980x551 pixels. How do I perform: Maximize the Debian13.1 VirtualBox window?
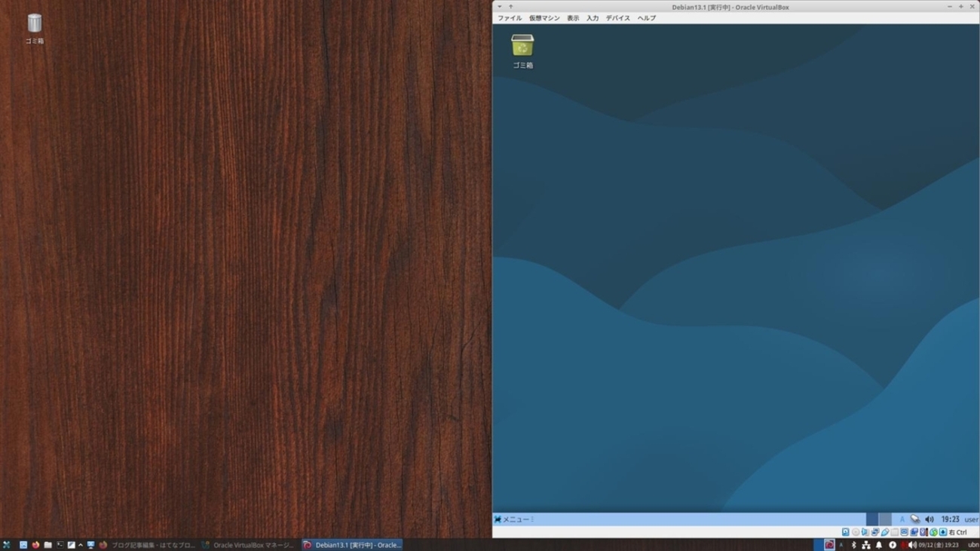tap(960, 7)
